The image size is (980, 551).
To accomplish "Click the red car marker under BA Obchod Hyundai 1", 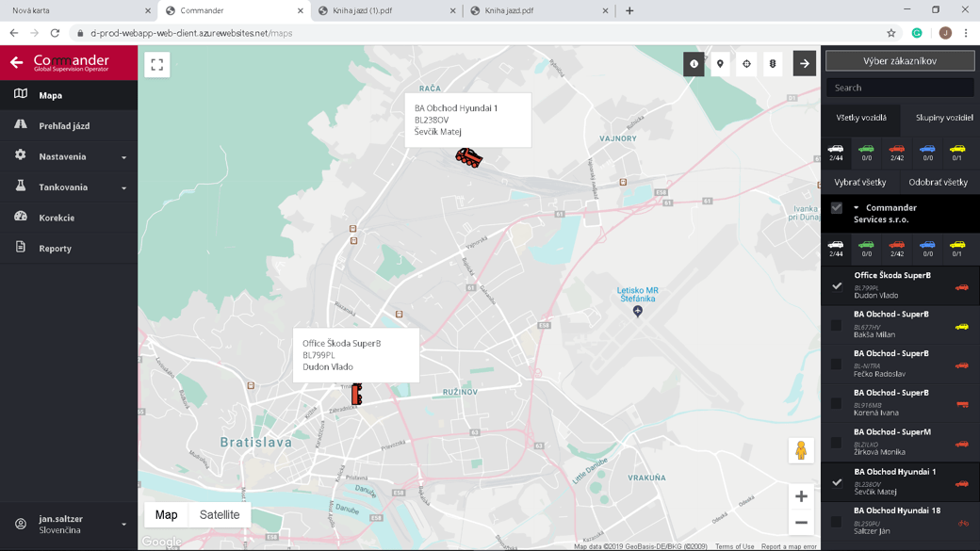I will pyautogui.click(x=468, y=157).
